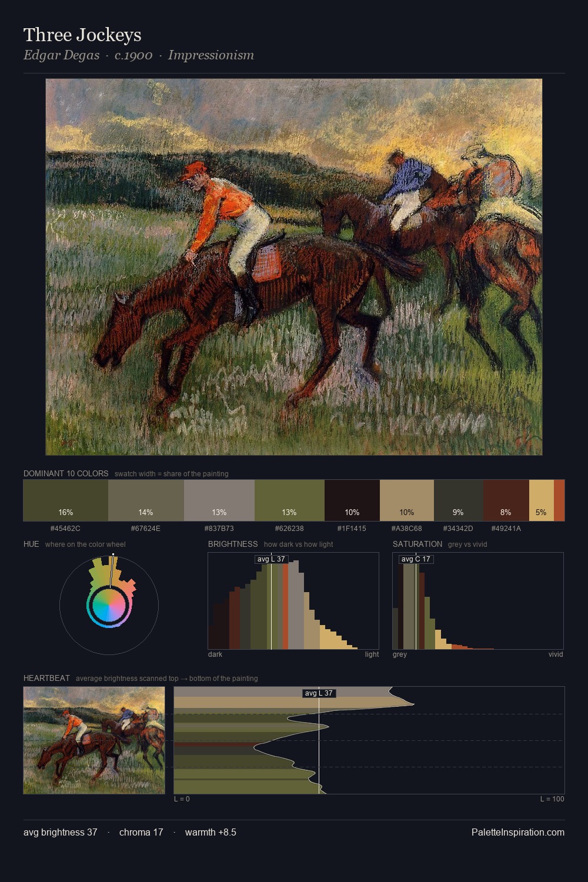588x882 pixels.
Task: Click the SATURATION section heading
Action: point(417,544)
